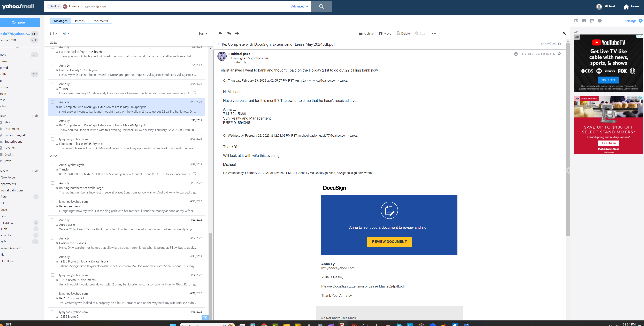Toggle the select-all messages checkbox
644x326 pixels.
(x=52, y=33)
